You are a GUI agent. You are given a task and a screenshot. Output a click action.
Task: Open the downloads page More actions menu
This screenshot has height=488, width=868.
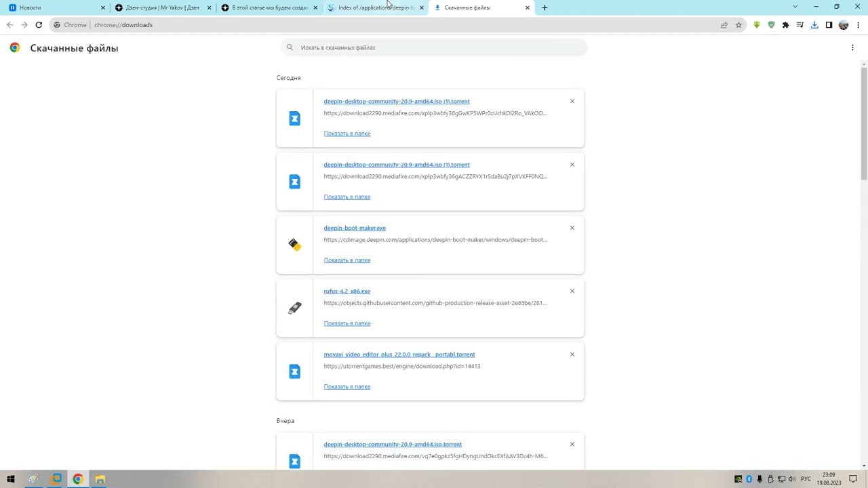(852, 47)
